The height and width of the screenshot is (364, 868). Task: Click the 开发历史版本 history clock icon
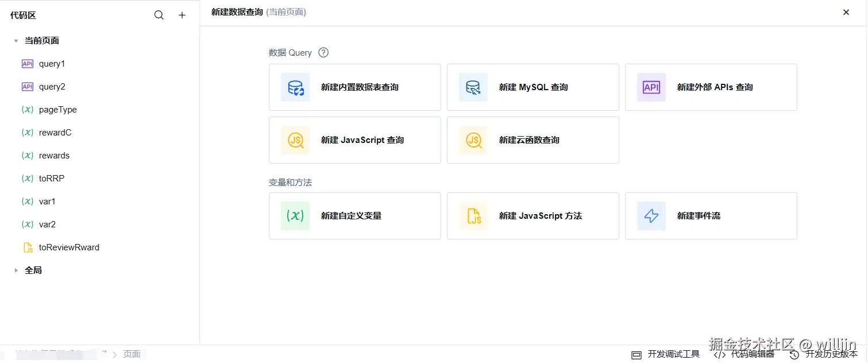(x=794, y=355)
